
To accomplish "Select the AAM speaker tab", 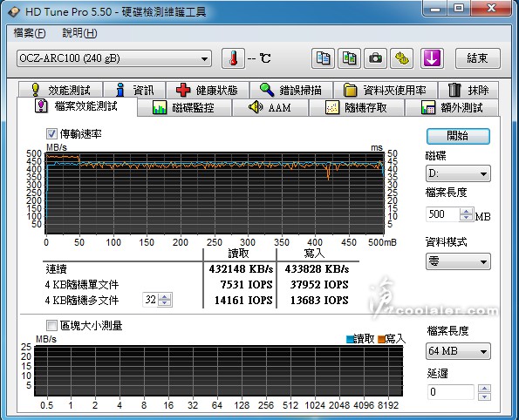I will 270,108.
